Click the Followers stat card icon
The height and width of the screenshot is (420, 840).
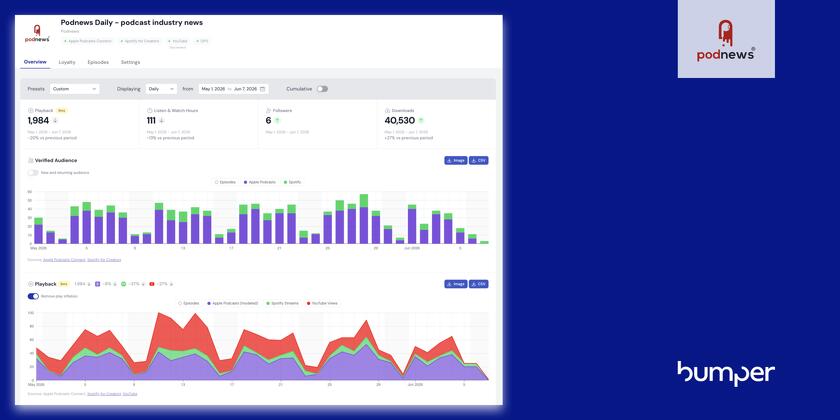coord(268,110)
